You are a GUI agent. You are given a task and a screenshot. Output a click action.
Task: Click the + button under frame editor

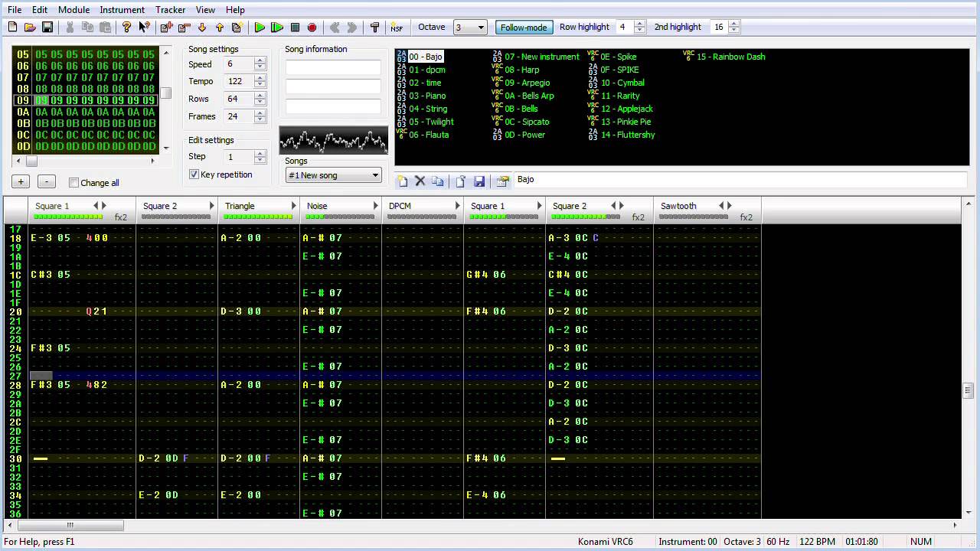21,182
